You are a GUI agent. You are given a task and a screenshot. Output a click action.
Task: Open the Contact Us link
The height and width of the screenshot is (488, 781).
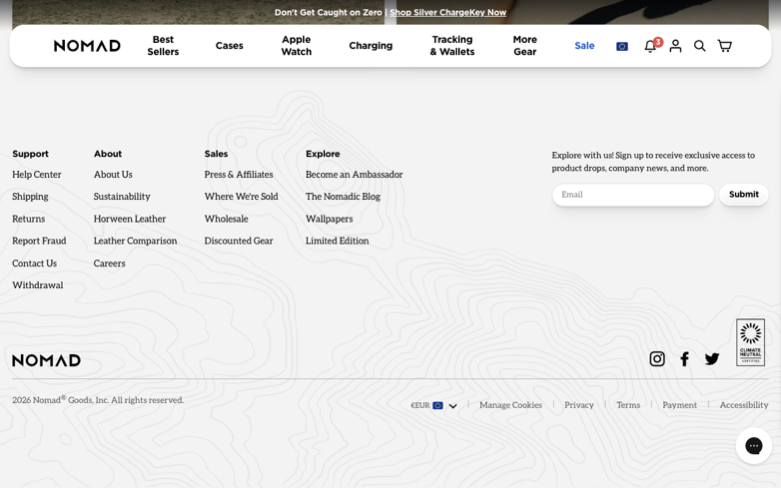[x=34, y=263]
